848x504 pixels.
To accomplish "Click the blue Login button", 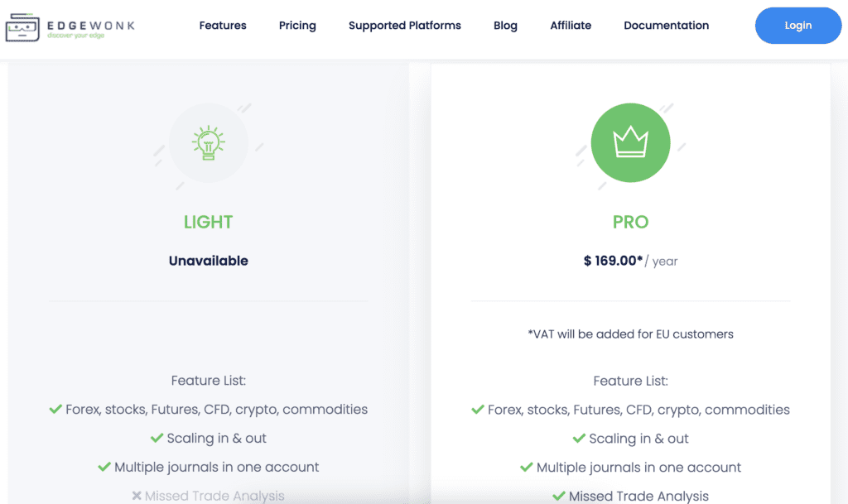I will point(798,26).
